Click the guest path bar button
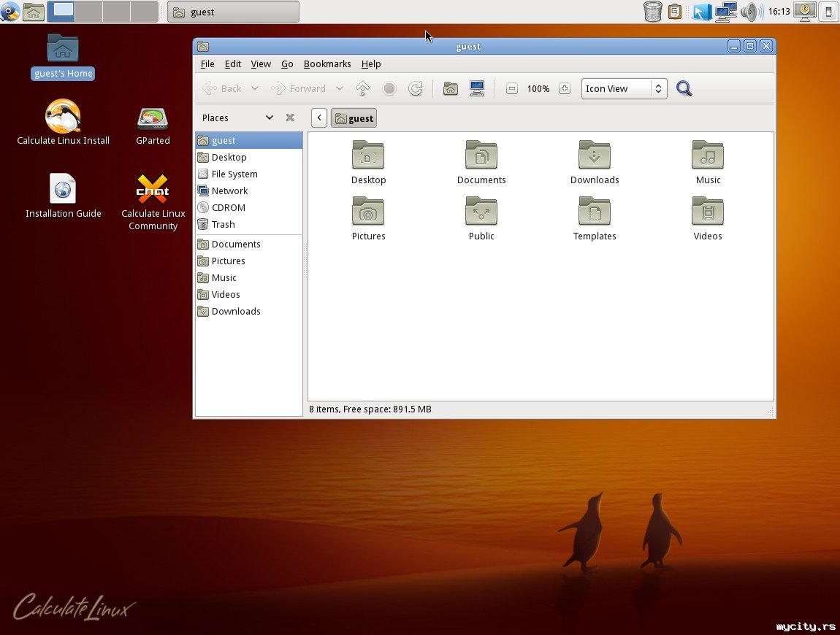The height and width of the screenshot is (635, 840). pyautogui.click(x=354, y=118)
